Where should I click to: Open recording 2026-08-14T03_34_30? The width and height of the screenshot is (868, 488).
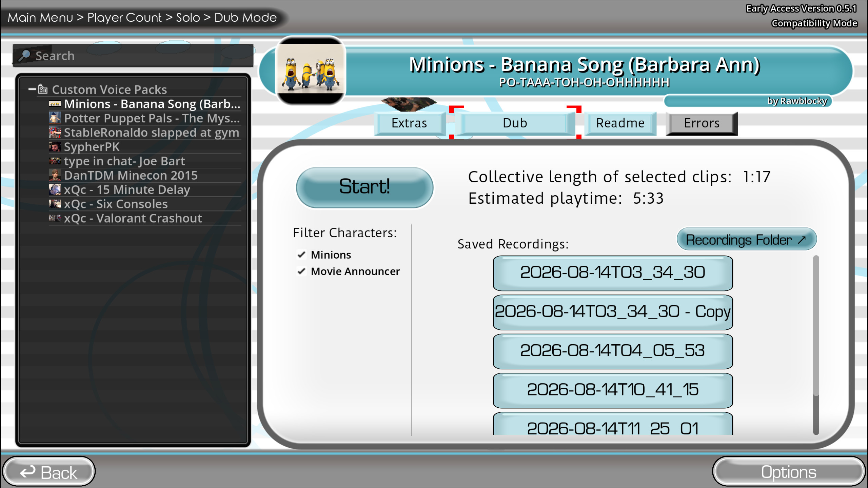click(x=613, y=273)
